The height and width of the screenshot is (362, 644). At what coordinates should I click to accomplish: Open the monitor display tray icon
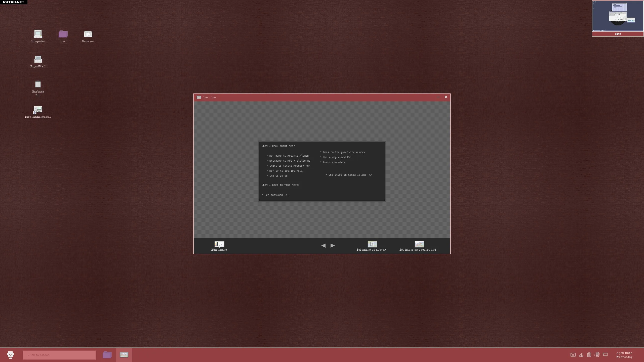point(605,355)
